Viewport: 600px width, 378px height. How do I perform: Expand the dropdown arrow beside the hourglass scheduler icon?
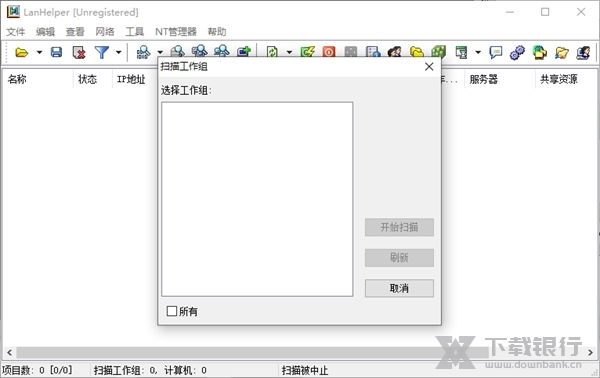tap(478, 52)
